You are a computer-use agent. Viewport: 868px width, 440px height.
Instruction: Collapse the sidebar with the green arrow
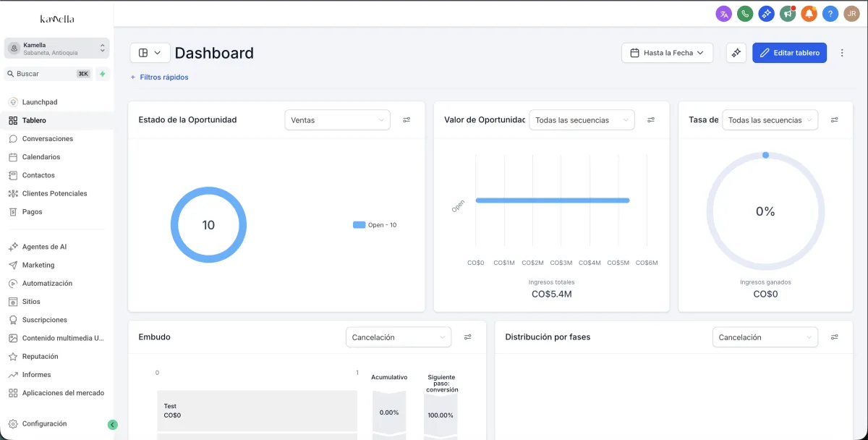(x=113, y=425)
